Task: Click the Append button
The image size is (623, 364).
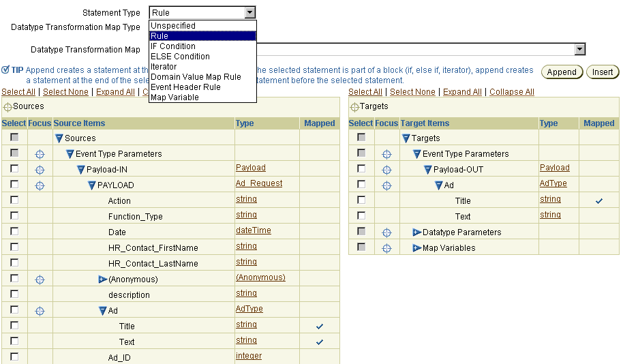Action: click(x=562, y=72)
